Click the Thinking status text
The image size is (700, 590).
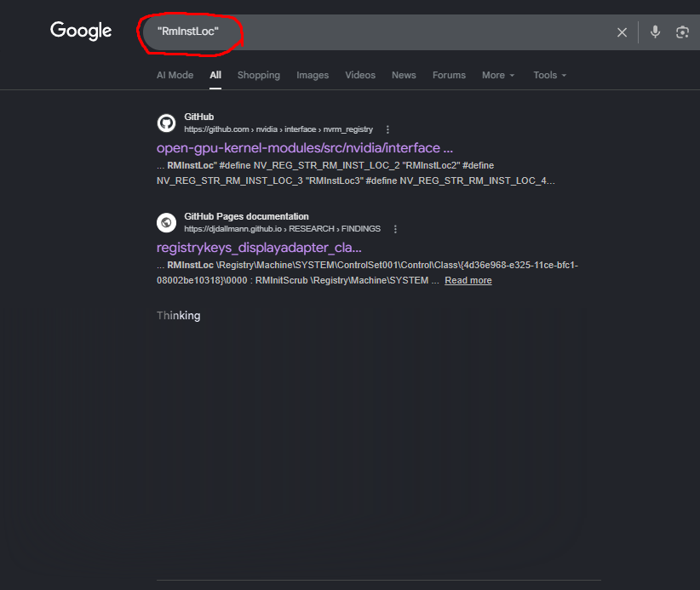179,316
